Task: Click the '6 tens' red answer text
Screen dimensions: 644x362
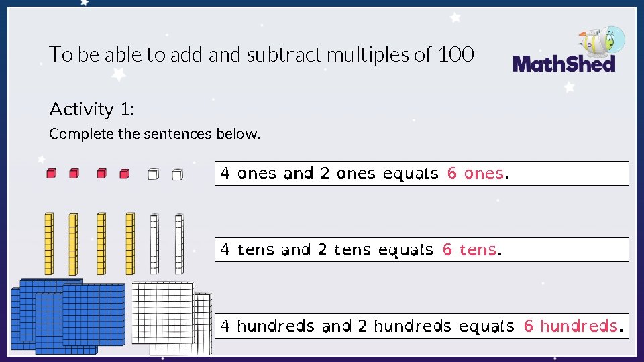Action: click(x=470, y=249)
